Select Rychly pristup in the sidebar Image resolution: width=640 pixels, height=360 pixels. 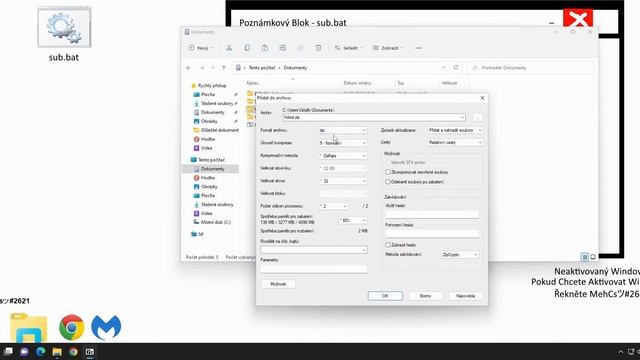coord(208,86)
